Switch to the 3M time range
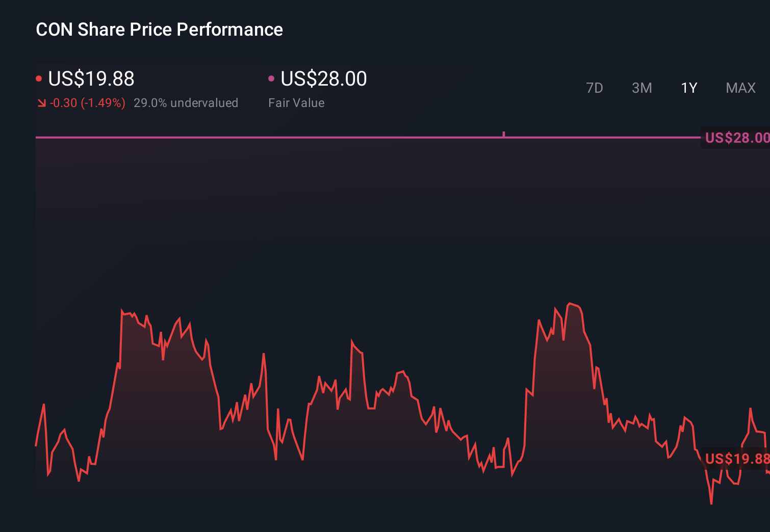 coord(641,88)
